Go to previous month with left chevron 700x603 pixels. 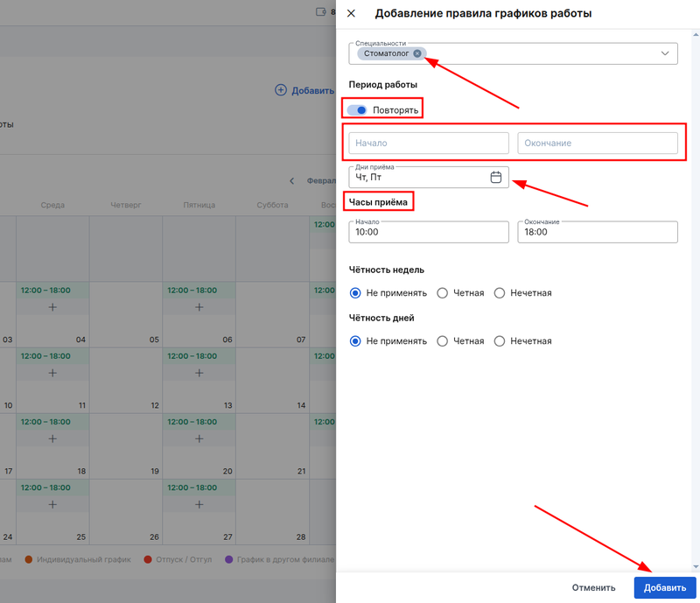(x=292, y=181)
